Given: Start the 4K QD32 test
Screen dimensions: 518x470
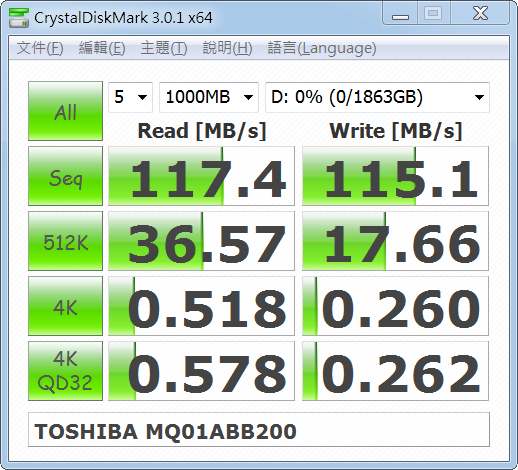Looking at the screenshot, I should 65,371.
